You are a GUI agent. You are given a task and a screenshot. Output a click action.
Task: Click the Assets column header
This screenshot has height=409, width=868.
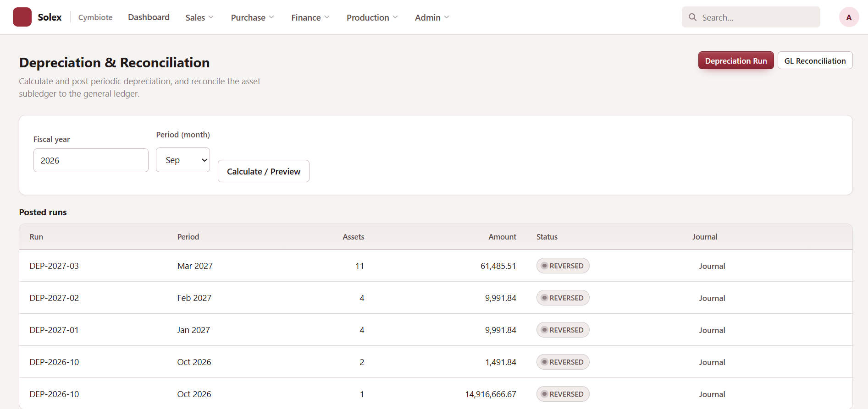coord(353,237)
